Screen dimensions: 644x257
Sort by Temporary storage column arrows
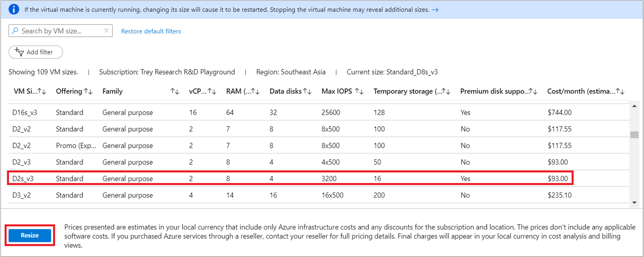[446, 91]
